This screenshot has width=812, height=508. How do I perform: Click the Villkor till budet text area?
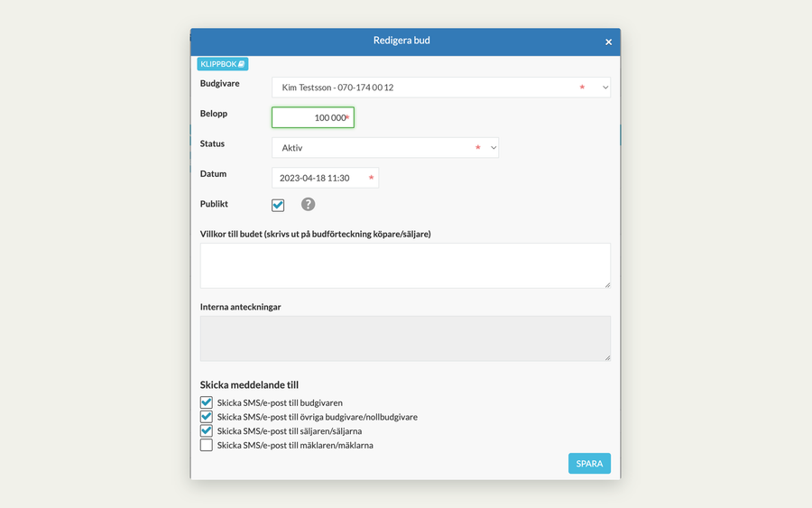pyautogui.click(x=405, y=265)
